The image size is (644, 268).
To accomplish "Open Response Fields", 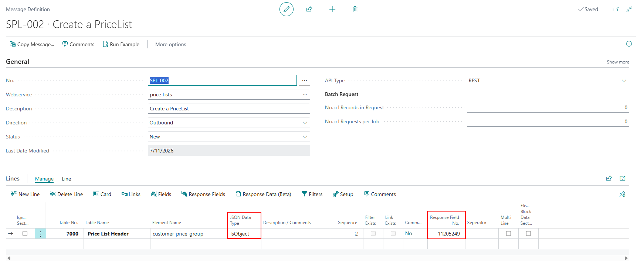I will (203, 194).
